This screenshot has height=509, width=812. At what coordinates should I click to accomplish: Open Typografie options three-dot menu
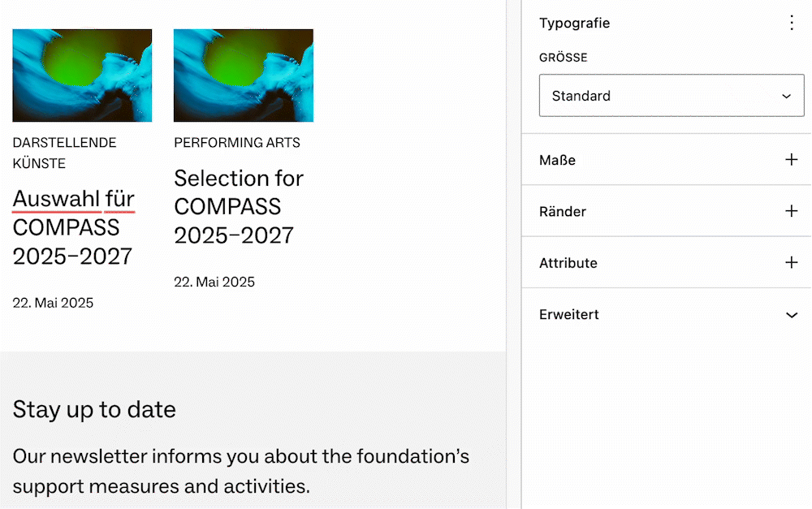(x=792, y=23)
